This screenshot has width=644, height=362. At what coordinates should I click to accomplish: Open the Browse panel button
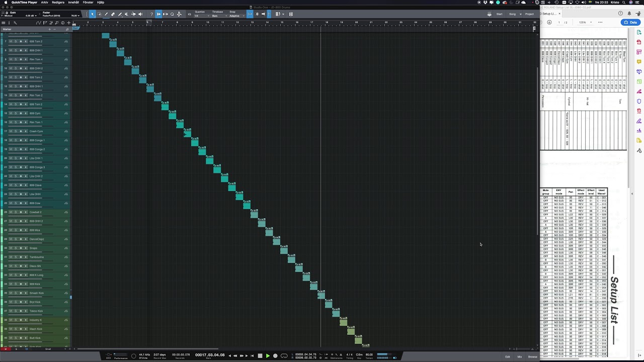pyautogui.click(x=532, y=356)
